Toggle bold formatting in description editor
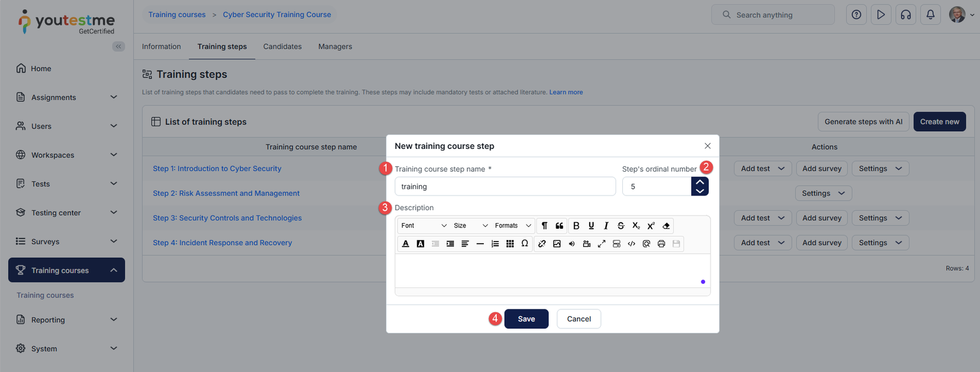This screenshot has width=980, height=372. click(576, 226)
